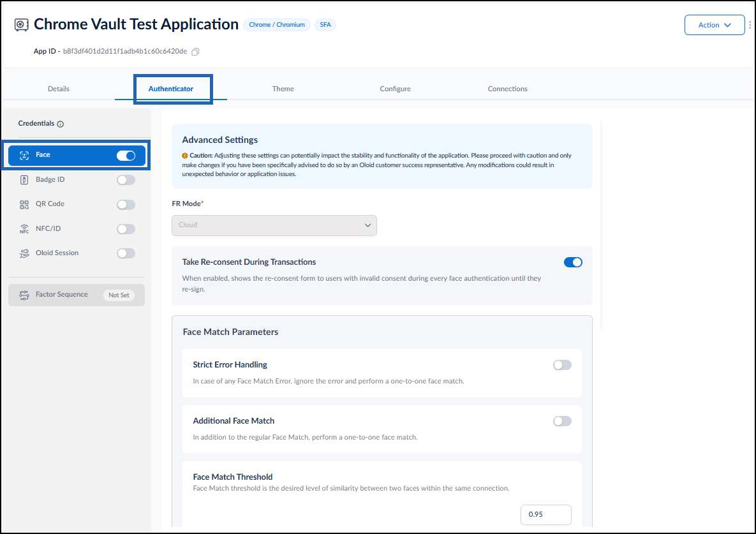
Task: Select the Oloid Session label
Action: [57, 253]
